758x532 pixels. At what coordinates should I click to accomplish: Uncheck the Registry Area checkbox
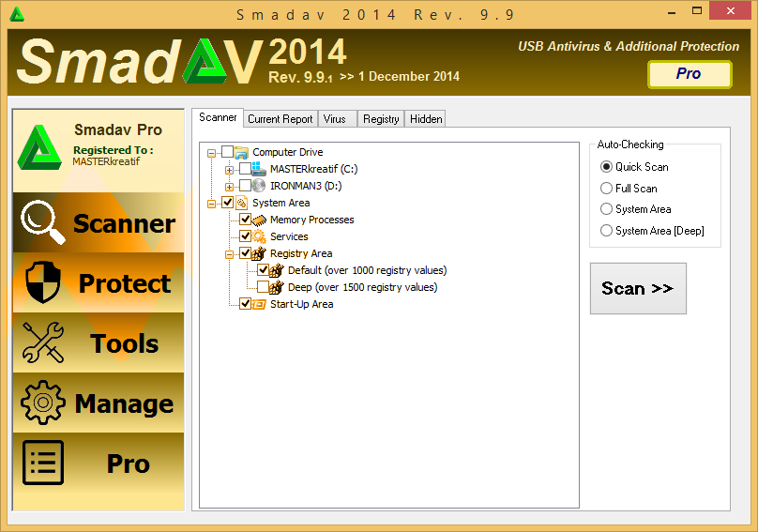tap(245, 253)
